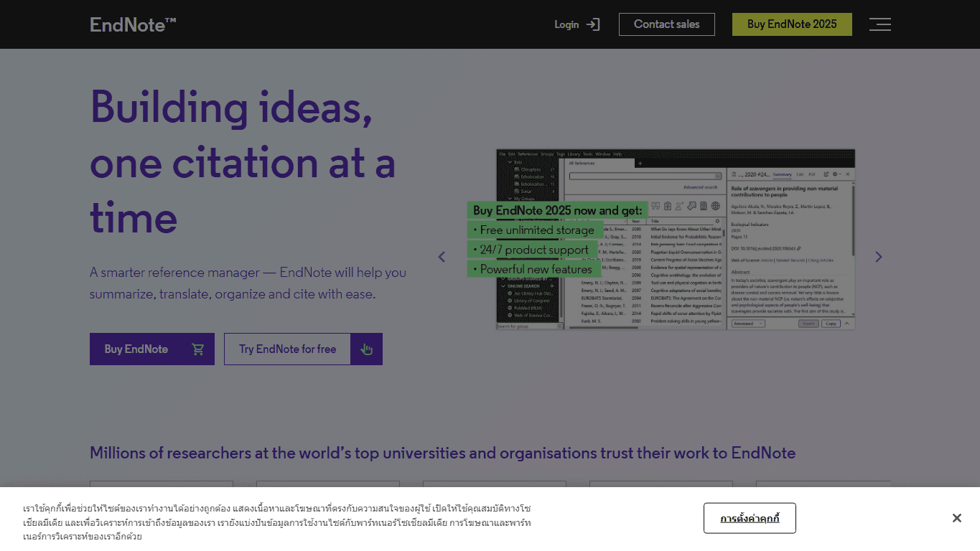Click the purple Buy EndNote button
Image resolution: width=980 pixels, height=551 pixels.
(x=152, y=349)
